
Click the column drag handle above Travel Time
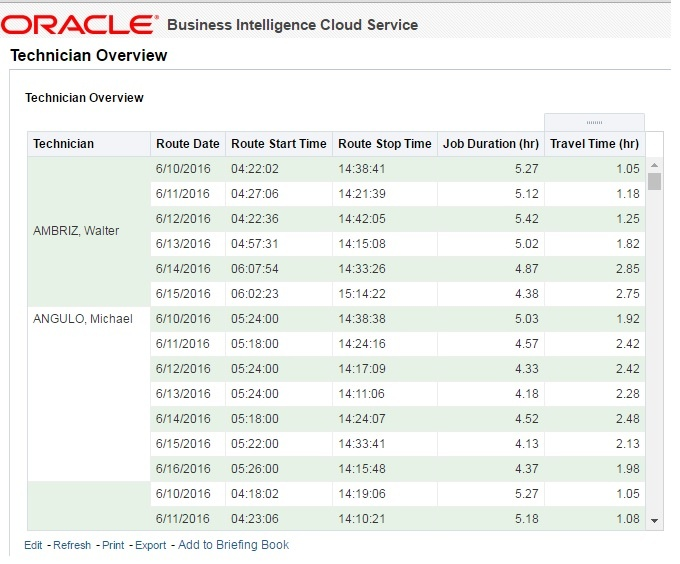click(x=594, y=122)
